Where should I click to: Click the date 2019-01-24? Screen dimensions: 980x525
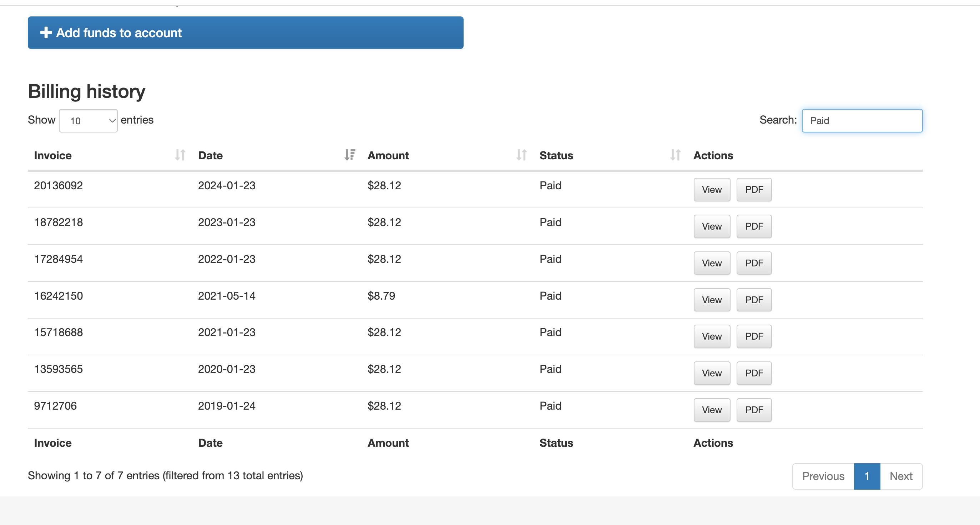[227, 406]
